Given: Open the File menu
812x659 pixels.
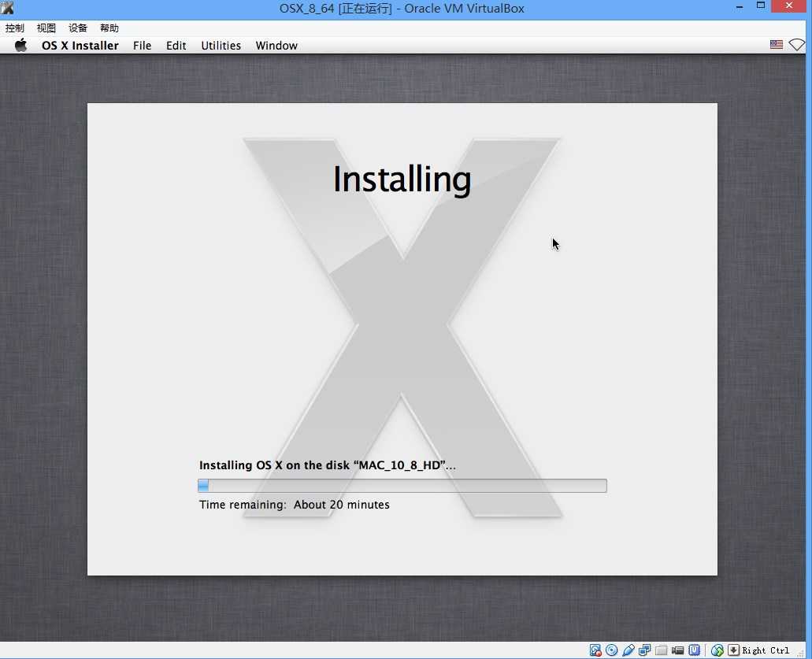Looking at the screenshot, I should [142, 46].
